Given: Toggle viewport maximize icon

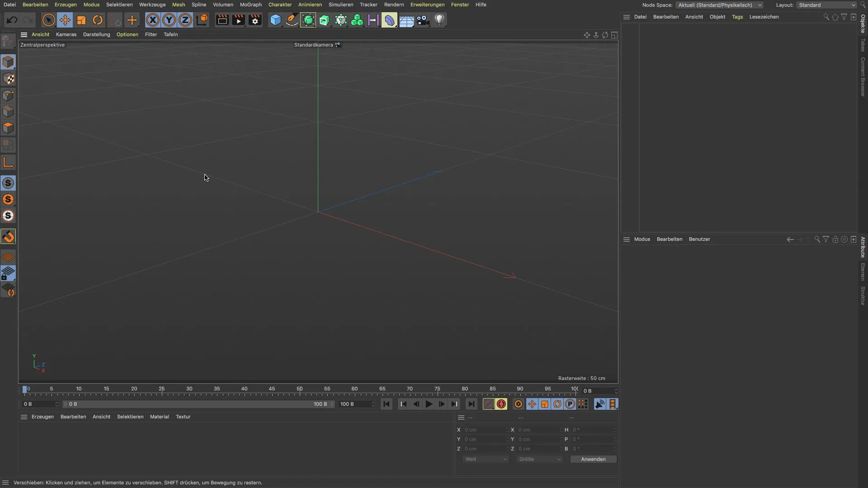Looking at the screenshot, I should click(614, 35).
